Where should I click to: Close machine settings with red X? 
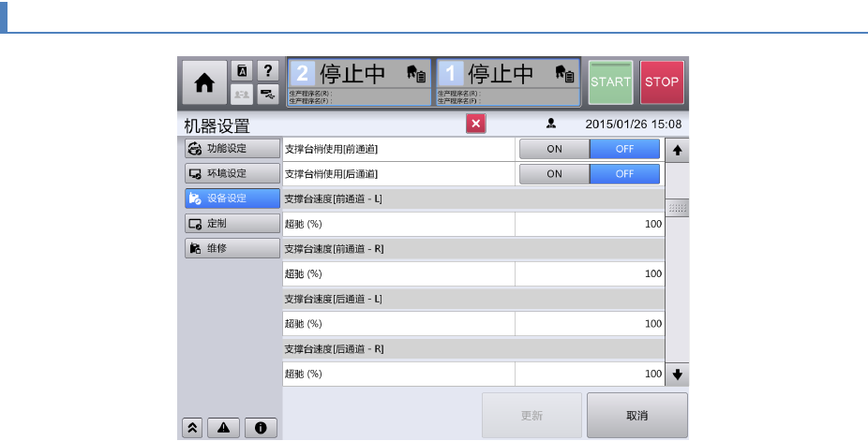pos(476,124)
